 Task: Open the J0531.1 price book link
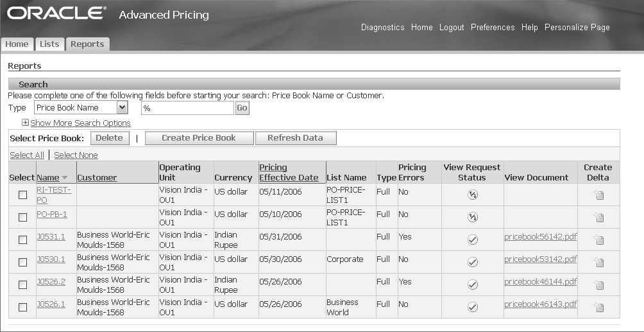[x=51, y=236]
